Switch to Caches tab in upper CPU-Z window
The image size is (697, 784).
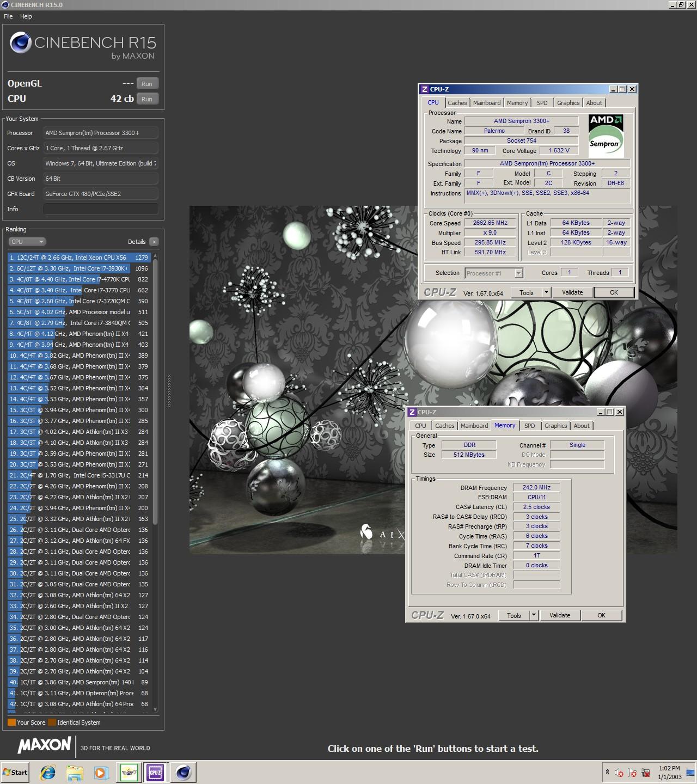457,103
